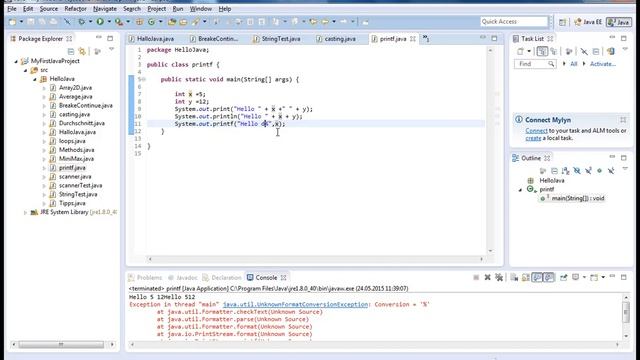Toggle Hide Non-Public Members in Outline
This screenshot has height=360, width=640.
[x=599, y=171]
